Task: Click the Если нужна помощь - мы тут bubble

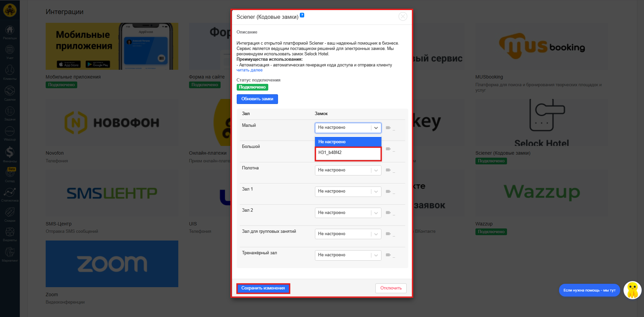Action: (589, 290)
